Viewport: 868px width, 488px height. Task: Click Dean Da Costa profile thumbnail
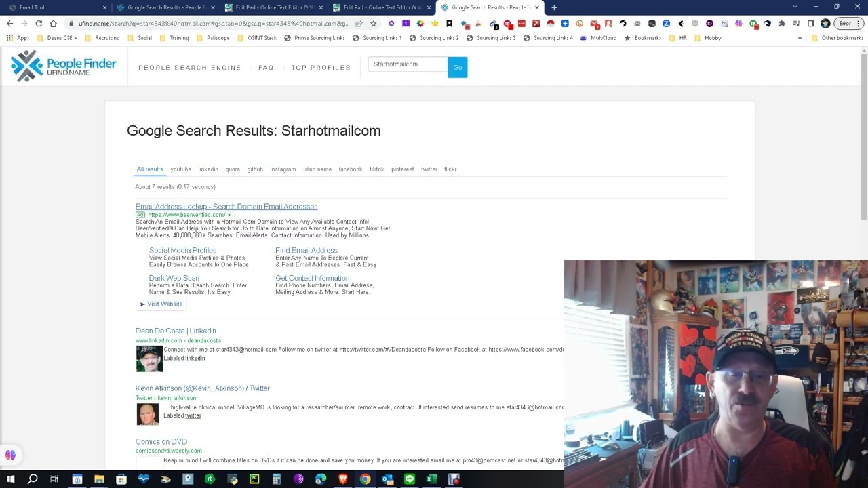point(149,359)
